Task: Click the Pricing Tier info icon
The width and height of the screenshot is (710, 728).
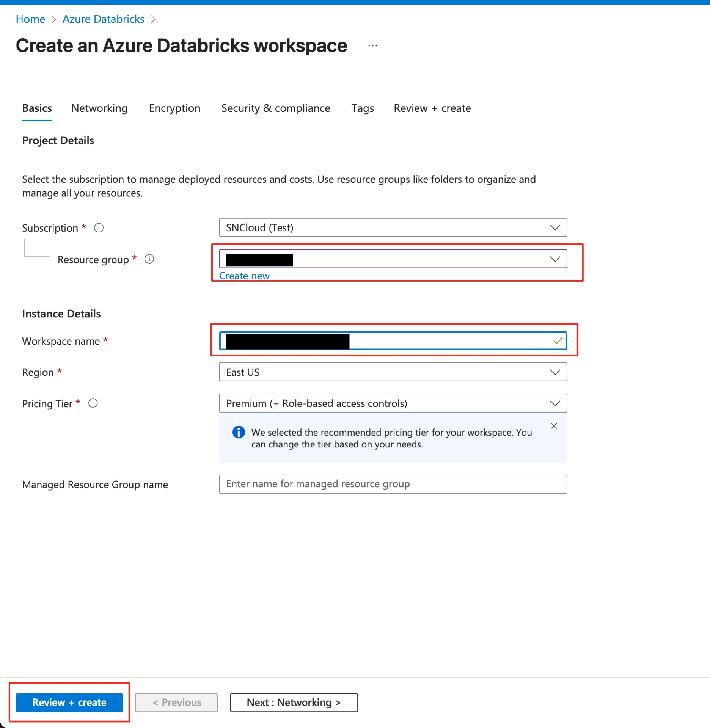Action: tap(93, 403)
